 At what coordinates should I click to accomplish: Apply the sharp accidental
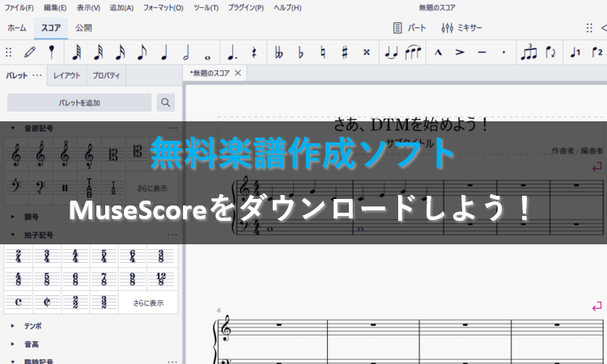click(x=345, y=53)
